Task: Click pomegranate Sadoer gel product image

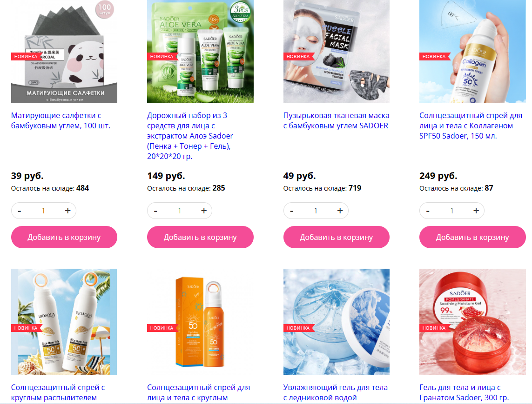Action: coord(472,322)
